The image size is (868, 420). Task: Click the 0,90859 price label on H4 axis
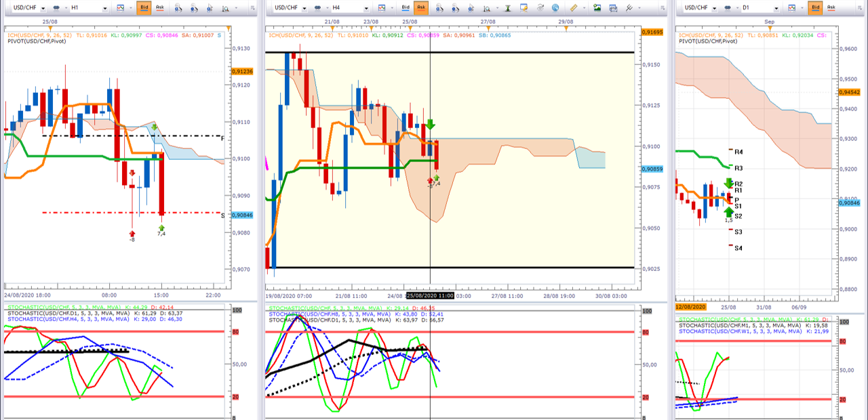651,168
